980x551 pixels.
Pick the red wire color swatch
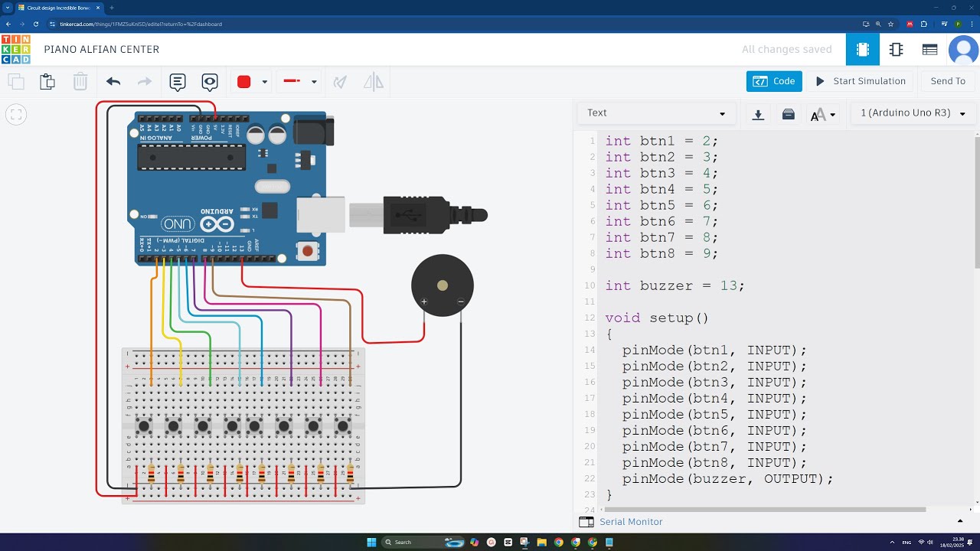tap(244, 82)
